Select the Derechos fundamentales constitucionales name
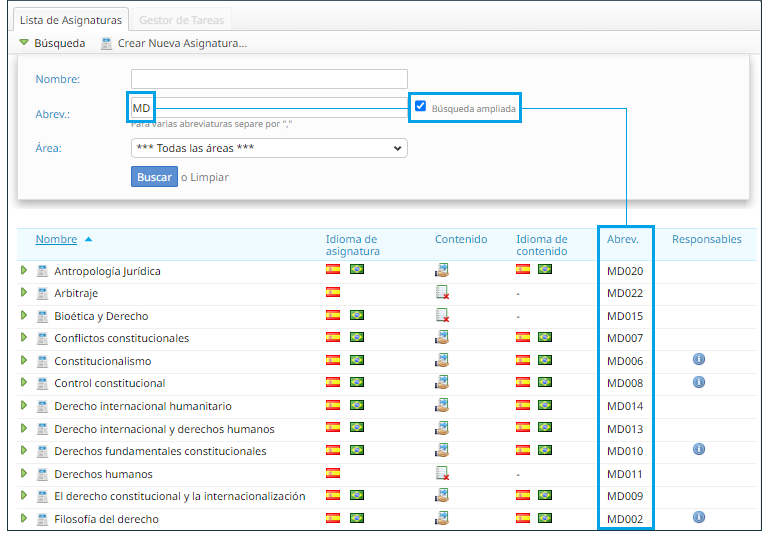The image size is (764, 533). click(160, 451)
